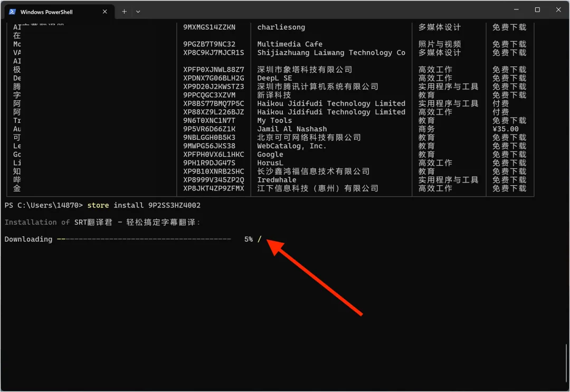The height and width of the screenshot is (392, 570).
Task: Click publisher WebCatalog, Inc.
Action: click(x=292, y=146)
